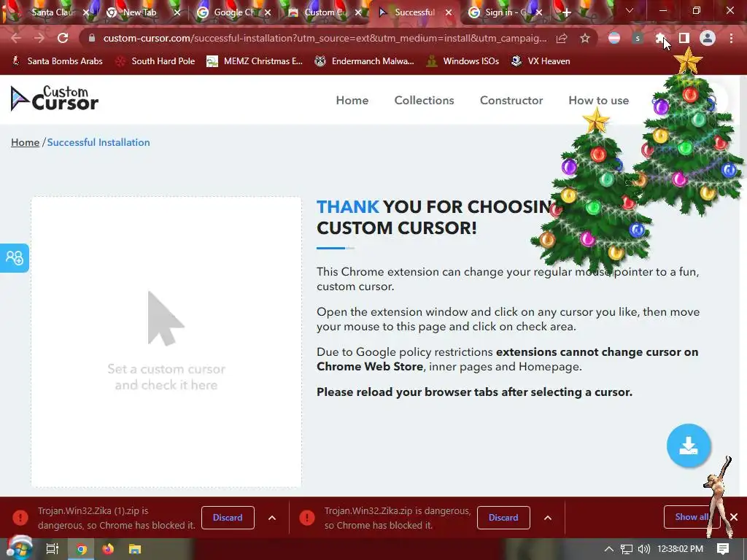Viewport: 747px width, 560px height.
Task: Open a new tab with the plus button
Action: (566, 12)
